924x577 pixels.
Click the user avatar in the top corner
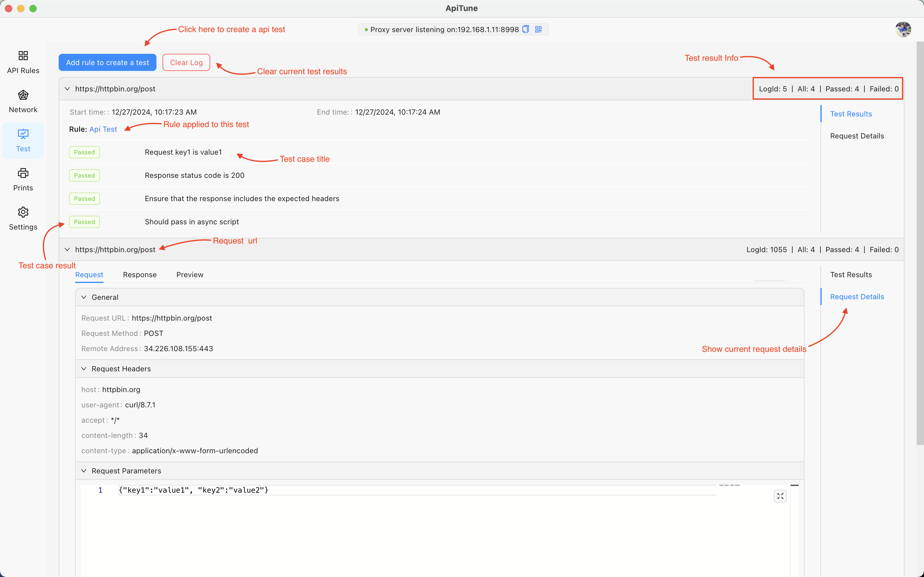pos(903,29)
